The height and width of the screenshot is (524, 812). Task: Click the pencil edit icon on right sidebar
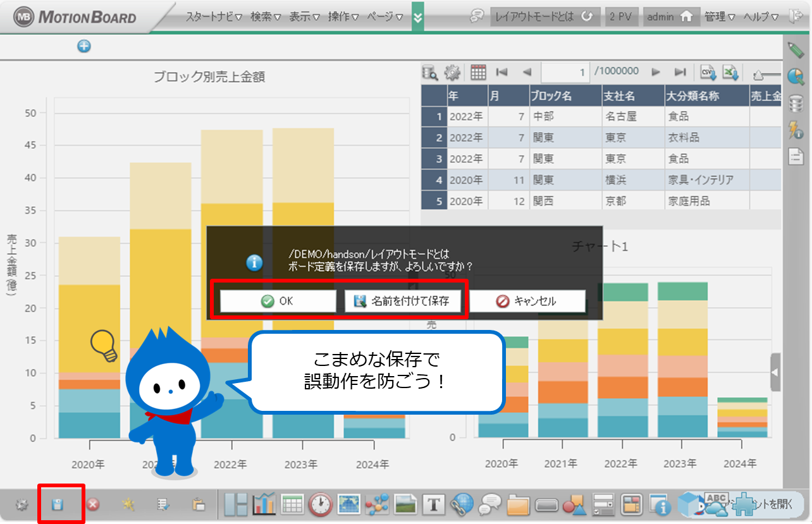[796, 49]
